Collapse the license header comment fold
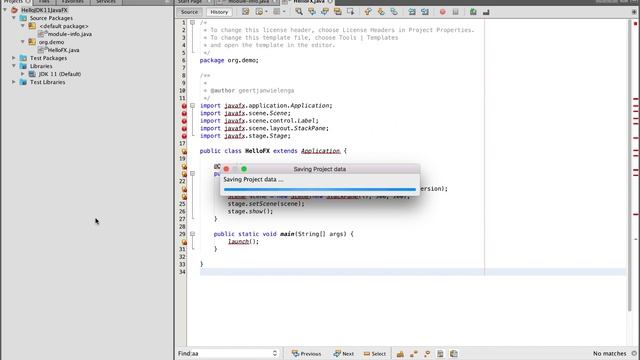Viewport: 640px width, 360px height. coord(192,22)
